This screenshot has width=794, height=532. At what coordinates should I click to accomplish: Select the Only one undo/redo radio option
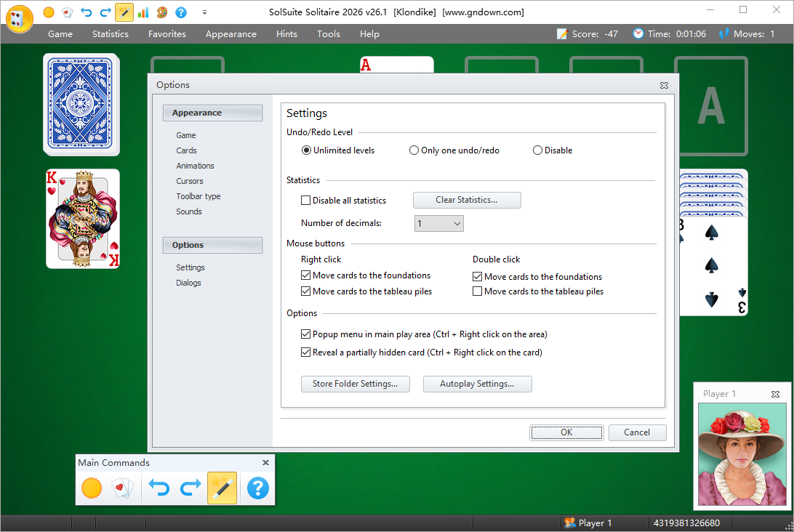414,150
